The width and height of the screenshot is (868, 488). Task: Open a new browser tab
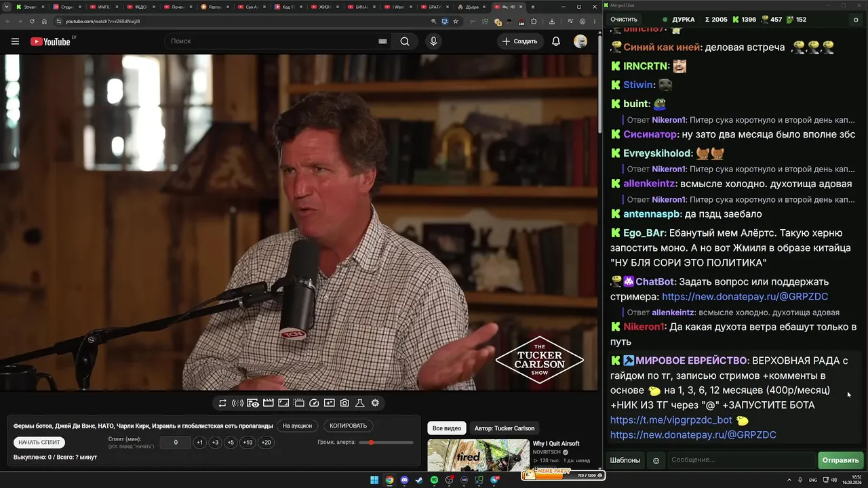coord(532,7)
